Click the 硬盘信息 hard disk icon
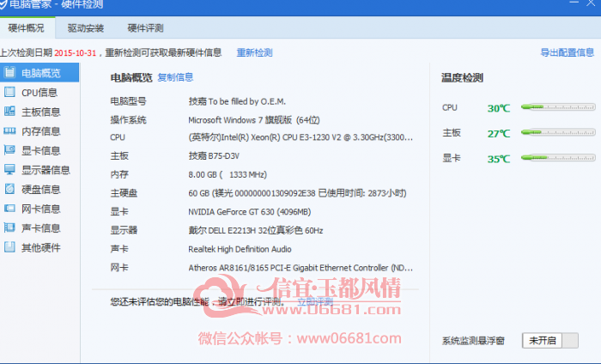 pos(9,189)
